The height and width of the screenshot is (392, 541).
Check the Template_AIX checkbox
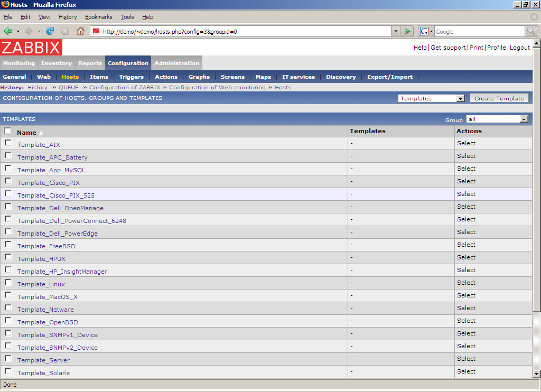tap(8, 143)
